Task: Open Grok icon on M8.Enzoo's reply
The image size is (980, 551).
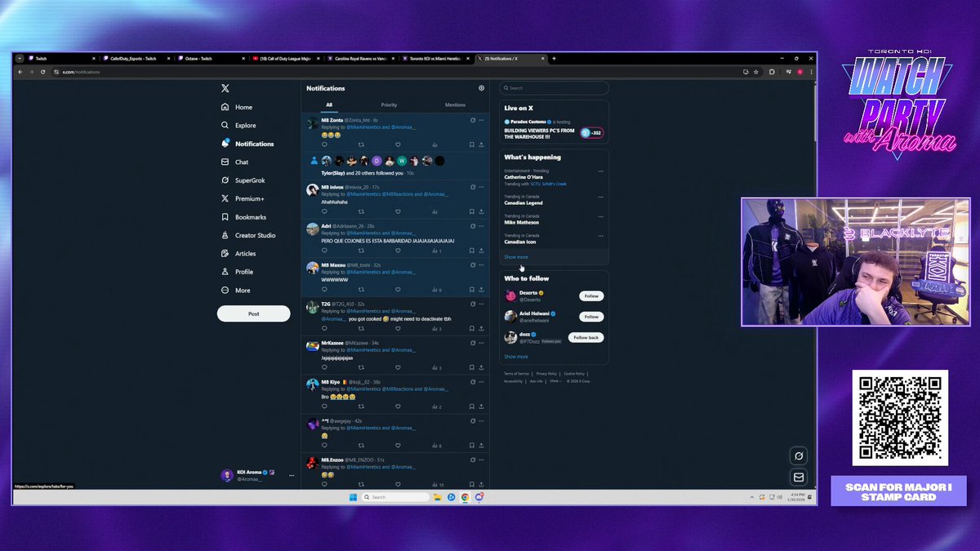Action: tap(473, 460)
